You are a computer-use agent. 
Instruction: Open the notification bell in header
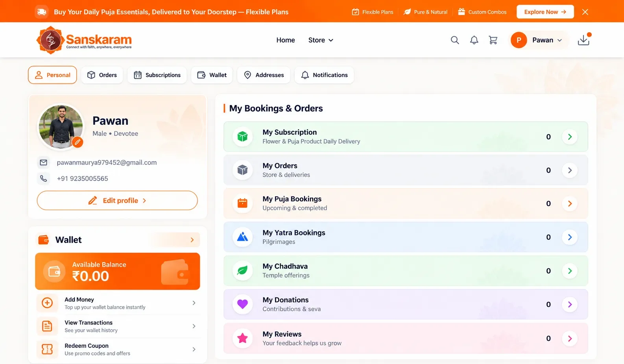[474, 40]
